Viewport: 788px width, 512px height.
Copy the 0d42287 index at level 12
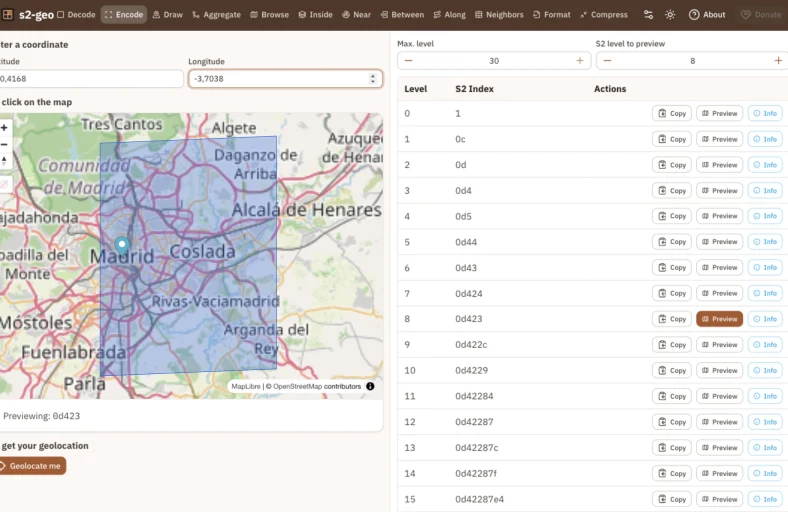pyautogui.click(x=672, y=422)
